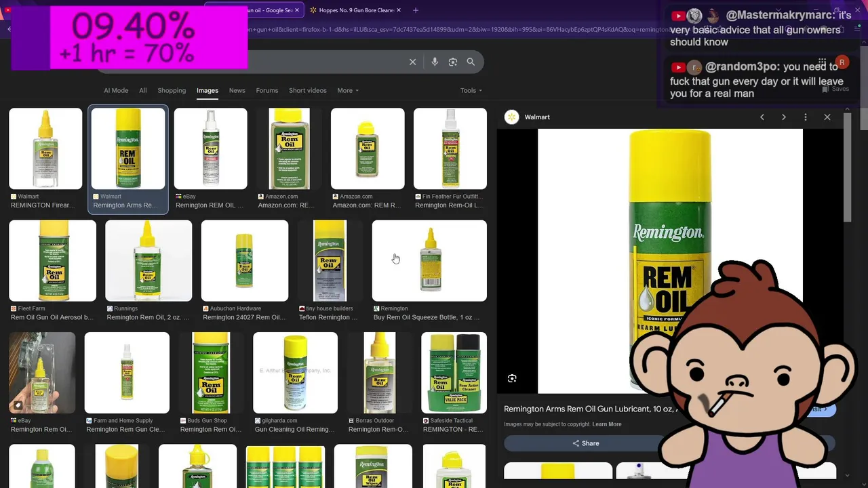Click the Share button in preview panel
868x488 pixels.
pos(586,443)
